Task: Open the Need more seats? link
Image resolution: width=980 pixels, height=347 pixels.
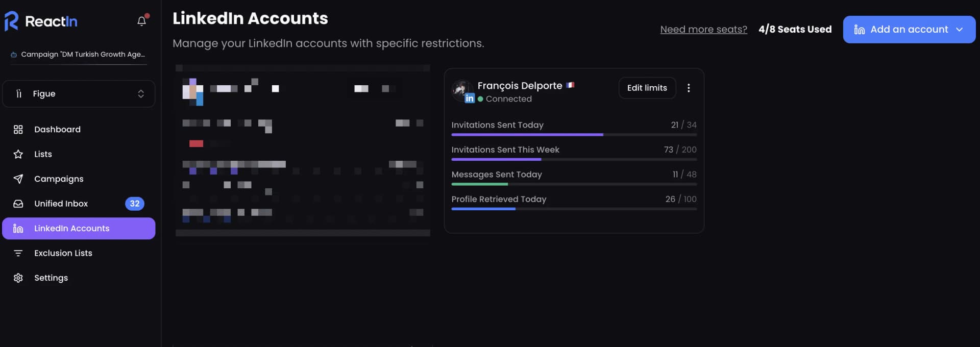Action: [703, 29]
